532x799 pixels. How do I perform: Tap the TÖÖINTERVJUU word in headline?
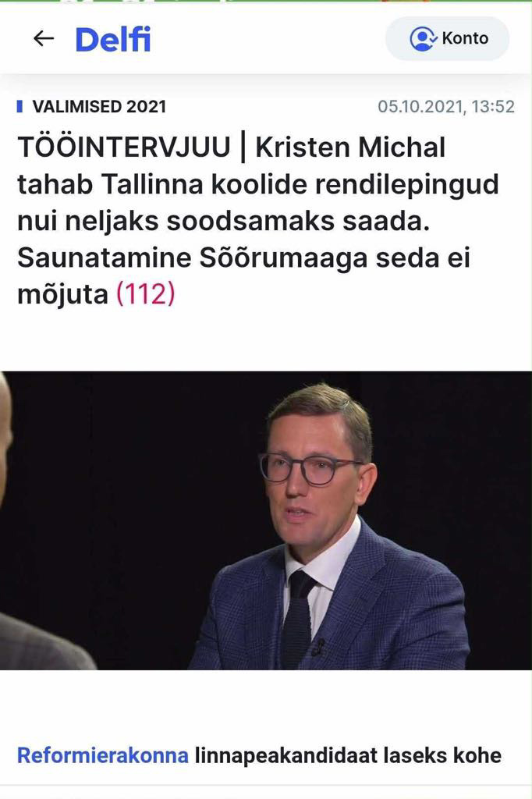tap(124, 147)
